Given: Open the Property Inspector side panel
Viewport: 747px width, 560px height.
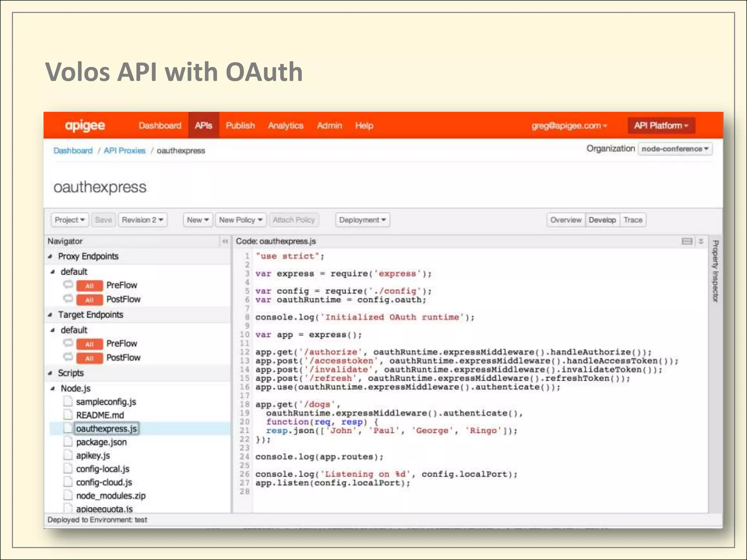Looking at the screenshot, I should pyautogui.click(x=715, y=271).
